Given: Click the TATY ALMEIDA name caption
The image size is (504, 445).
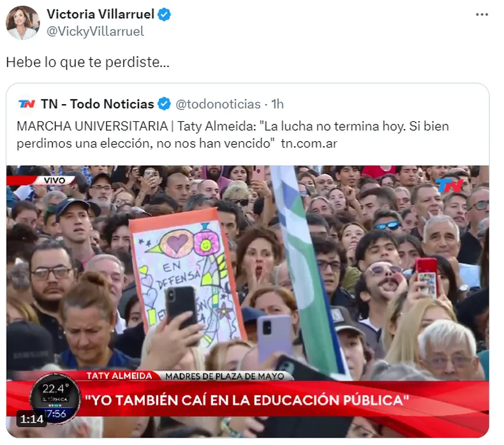Looking at the screenshot, I should tap(119, 376).
